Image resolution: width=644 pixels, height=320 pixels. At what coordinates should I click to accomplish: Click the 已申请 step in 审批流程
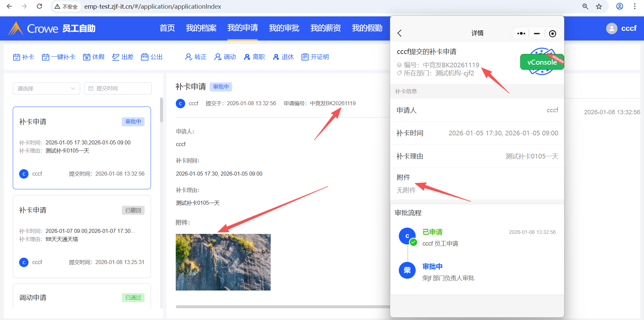(x=432, y=232)
